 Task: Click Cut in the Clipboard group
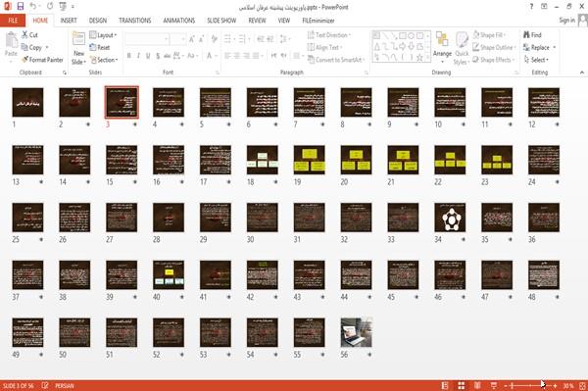(x=29, y=35)
